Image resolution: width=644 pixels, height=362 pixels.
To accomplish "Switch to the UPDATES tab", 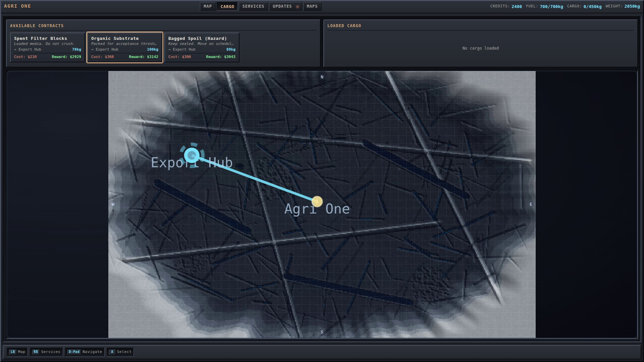I will click(x=282, y=6).
